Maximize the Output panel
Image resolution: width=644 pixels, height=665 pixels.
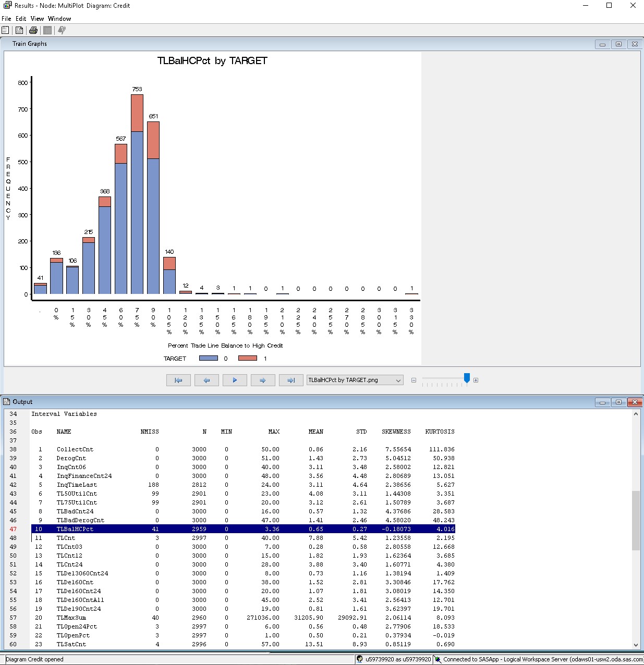(x=618, y=402)
